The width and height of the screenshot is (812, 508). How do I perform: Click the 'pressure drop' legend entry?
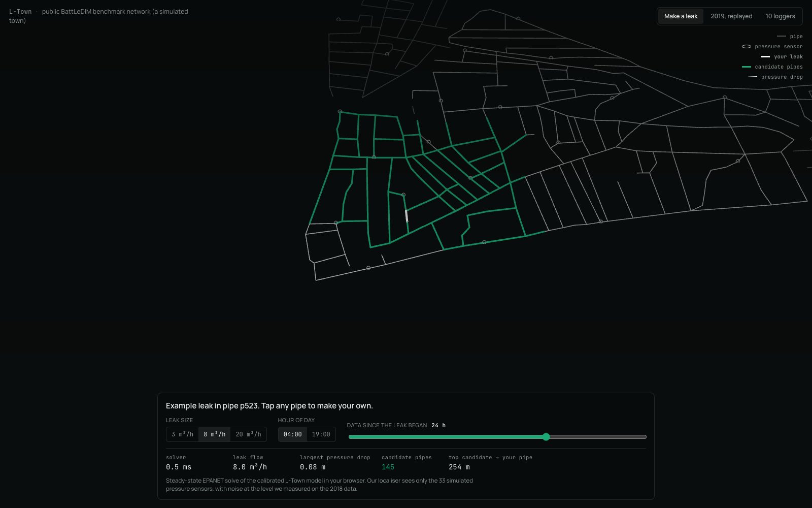click(x=775, y=77)
